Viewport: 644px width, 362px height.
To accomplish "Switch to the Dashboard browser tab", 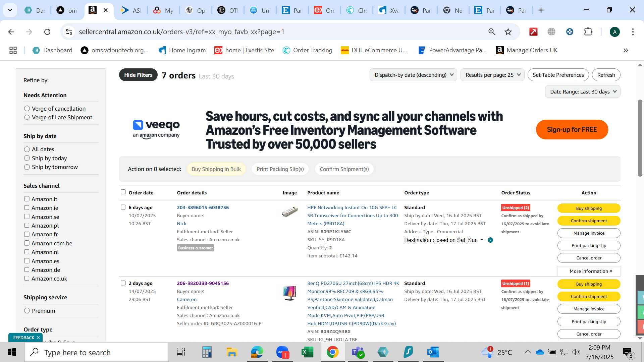I will 35,10.
